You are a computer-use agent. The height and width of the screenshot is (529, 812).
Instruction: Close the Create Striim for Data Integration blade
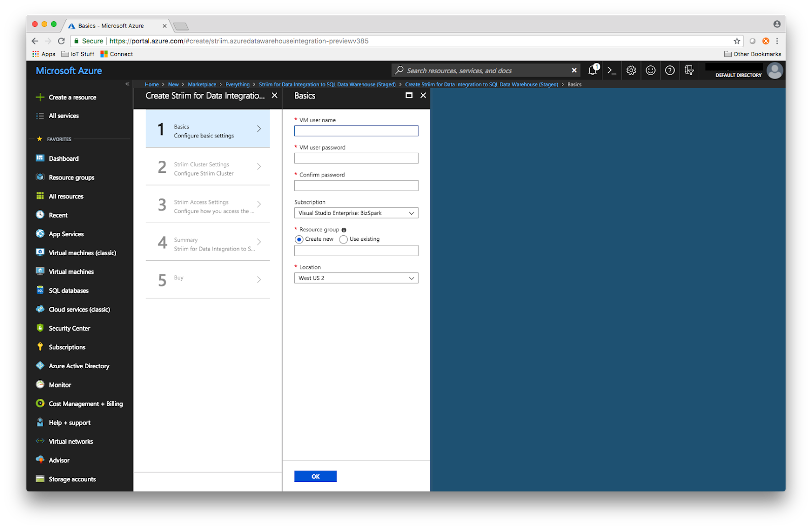[x=275, y=95]
